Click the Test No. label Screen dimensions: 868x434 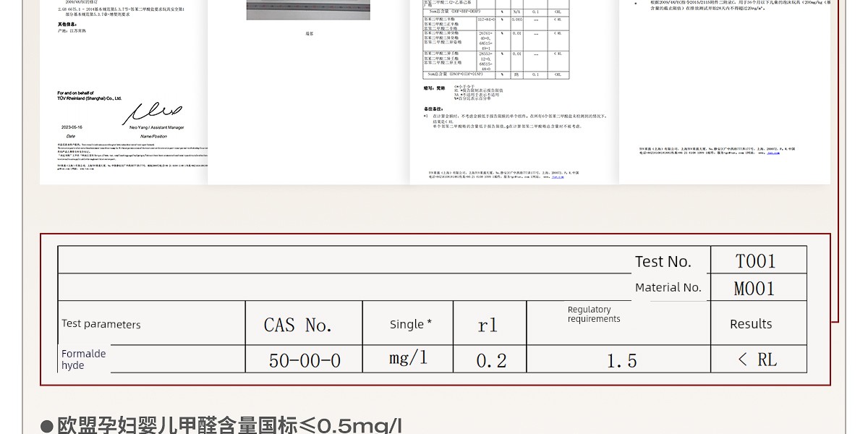(663, 262)
